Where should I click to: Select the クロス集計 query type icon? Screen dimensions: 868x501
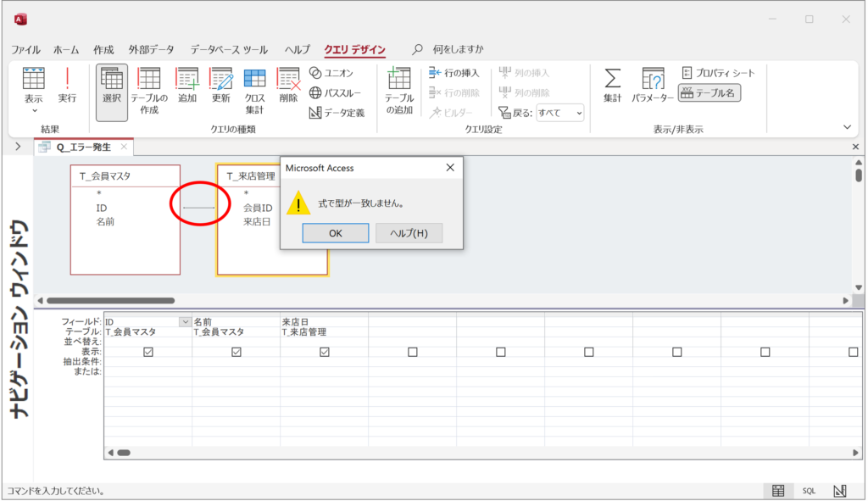click(x=253, y=85)
